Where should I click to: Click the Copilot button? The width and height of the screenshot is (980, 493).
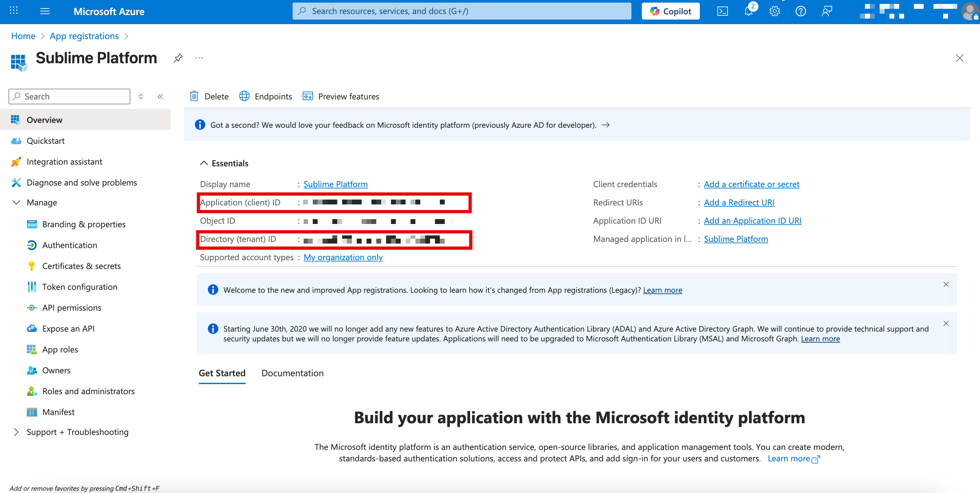(670, 11)
